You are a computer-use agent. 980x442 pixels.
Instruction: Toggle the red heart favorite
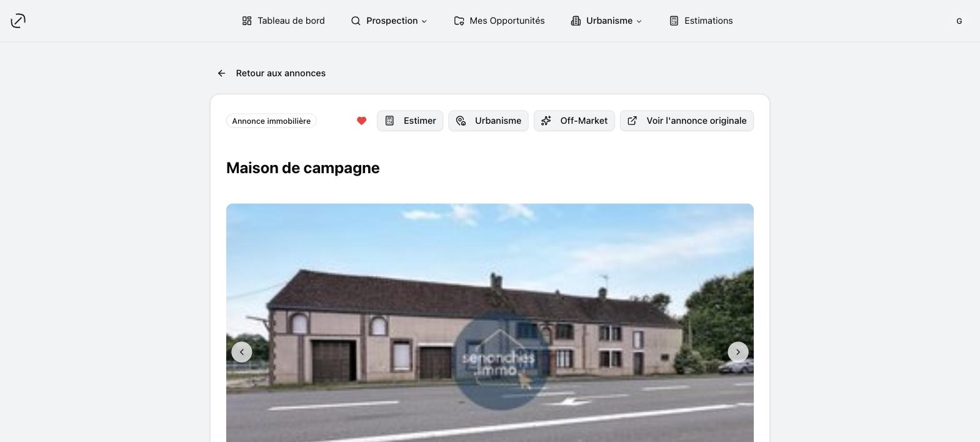(361, 121)
